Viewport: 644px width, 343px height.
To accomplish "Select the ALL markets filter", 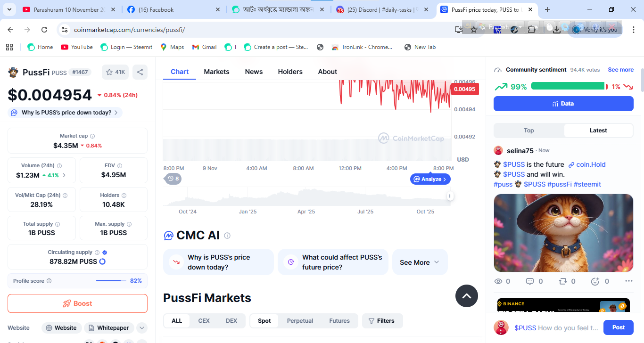I will tap(177, 321).
